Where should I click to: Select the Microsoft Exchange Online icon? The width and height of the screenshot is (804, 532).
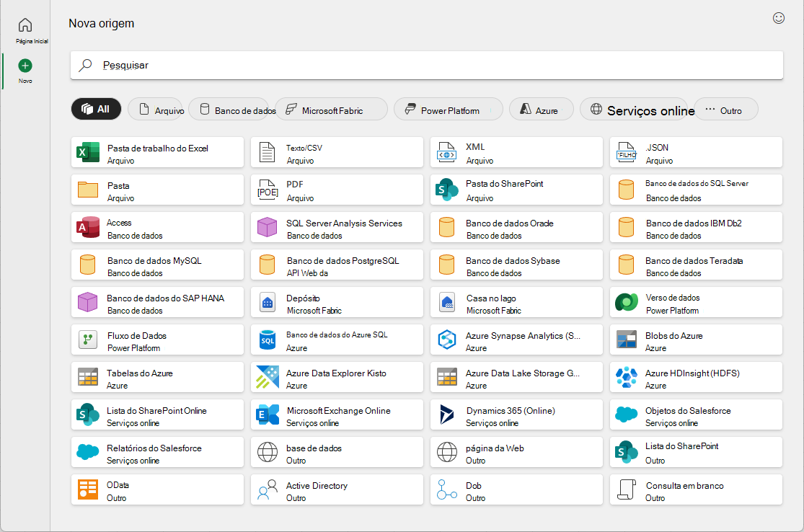pyautogui.click(x=267, y=414)
